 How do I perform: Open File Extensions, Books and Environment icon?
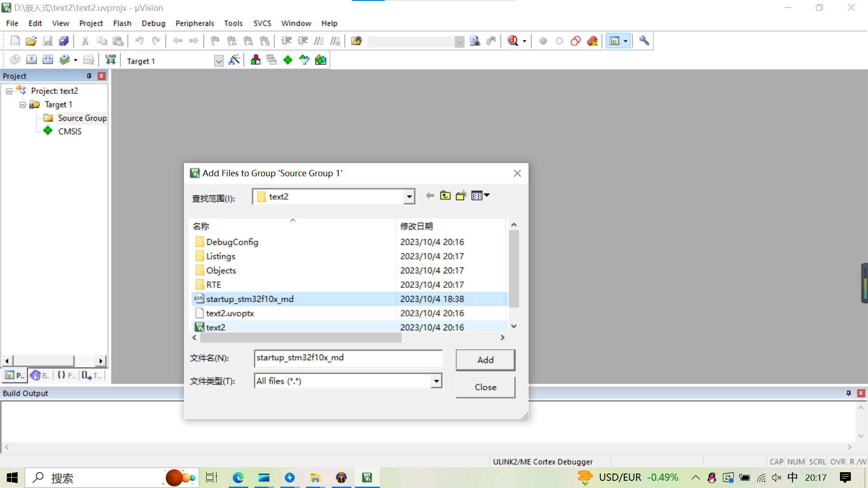coord(255,60)
